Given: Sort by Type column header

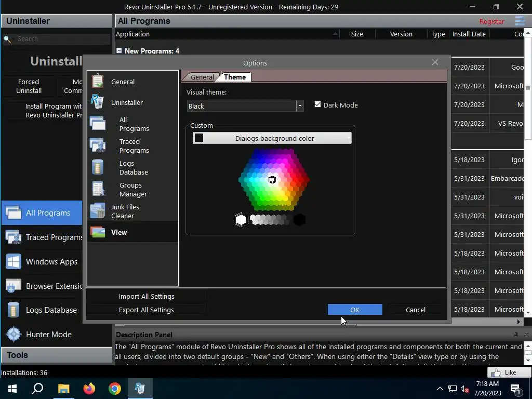Looking at the screenshot, I should 438,34.
